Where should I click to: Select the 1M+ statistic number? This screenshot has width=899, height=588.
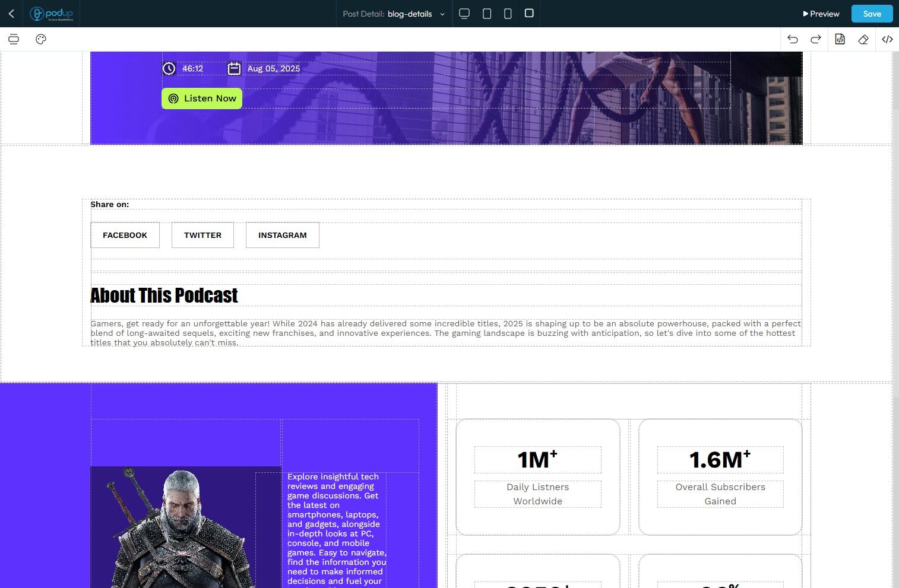537,460
